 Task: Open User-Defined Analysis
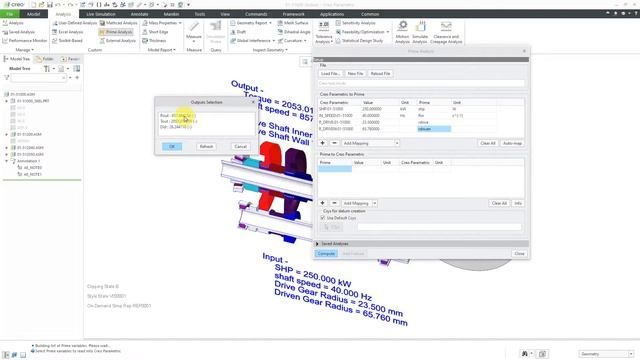click(74, 23)
